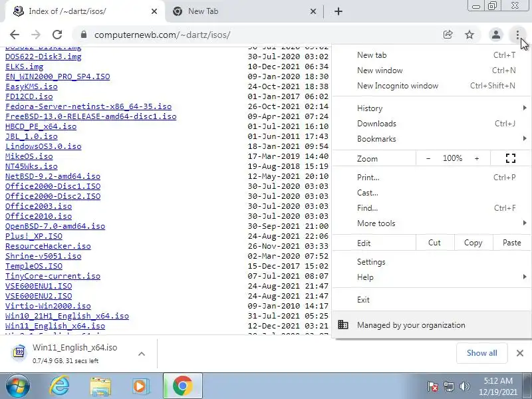Close the New Tab tab
The width and height of the screenshot is (532, 399).
point(313,11)
